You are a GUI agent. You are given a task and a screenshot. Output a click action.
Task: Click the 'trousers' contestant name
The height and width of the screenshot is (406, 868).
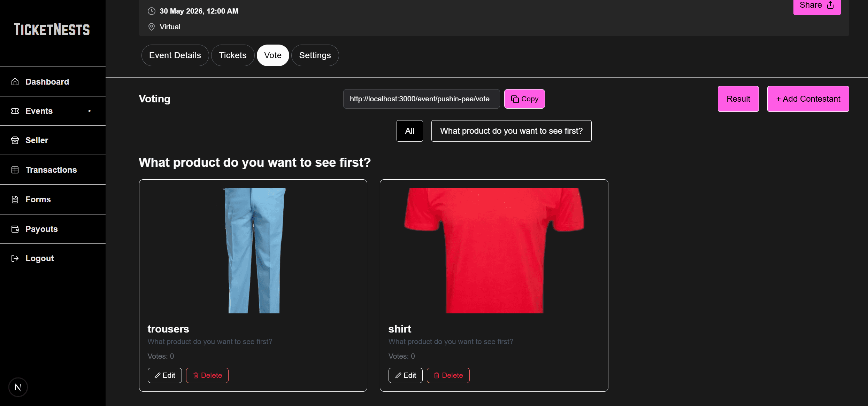click(x=168, y=329)
